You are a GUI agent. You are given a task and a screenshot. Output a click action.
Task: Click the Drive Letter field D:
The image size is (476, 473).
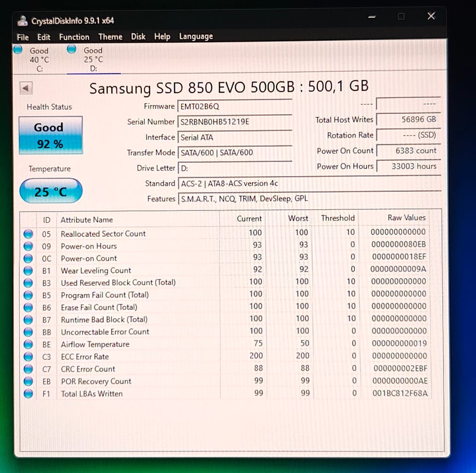235,168
